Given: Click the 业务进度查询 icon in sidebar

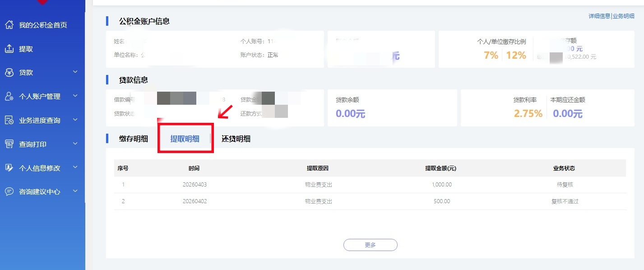Looking at the screenshot, I should (x=9, y=120).
